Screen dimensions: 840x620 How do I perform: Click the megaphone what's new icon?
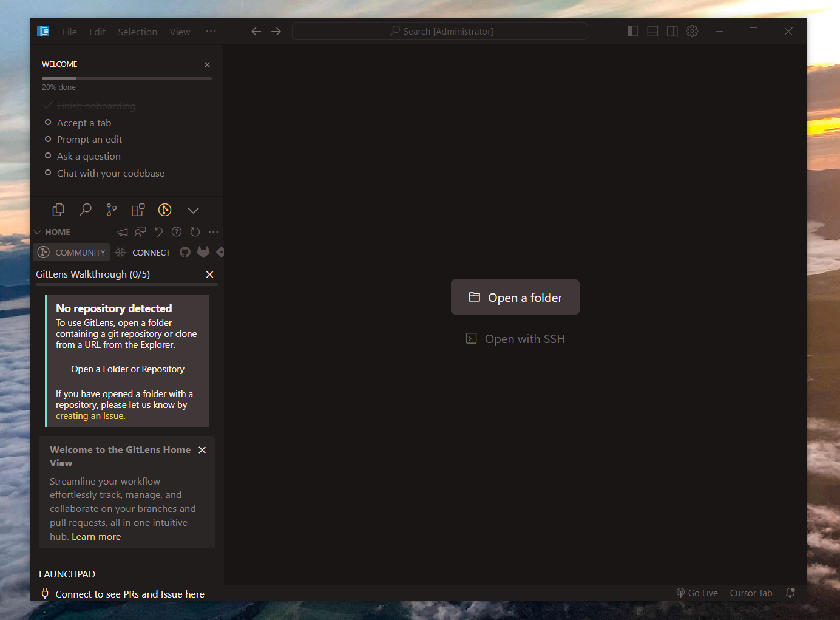pos(123,232)
